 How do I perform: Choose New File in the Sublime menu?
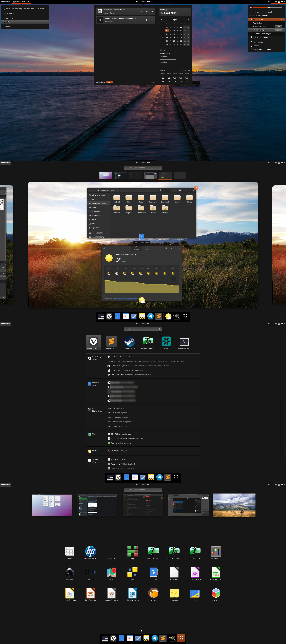point(7,22)
